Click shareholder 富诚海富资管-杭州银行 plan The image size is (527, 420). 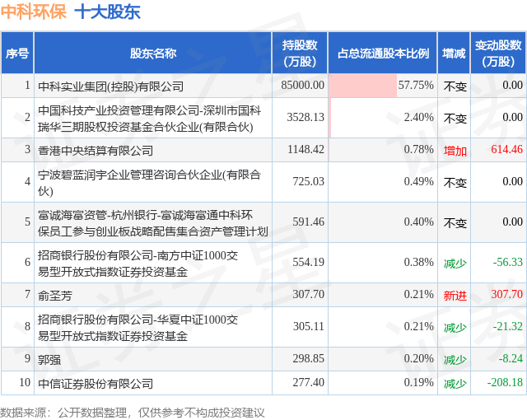tap(153, 223)
